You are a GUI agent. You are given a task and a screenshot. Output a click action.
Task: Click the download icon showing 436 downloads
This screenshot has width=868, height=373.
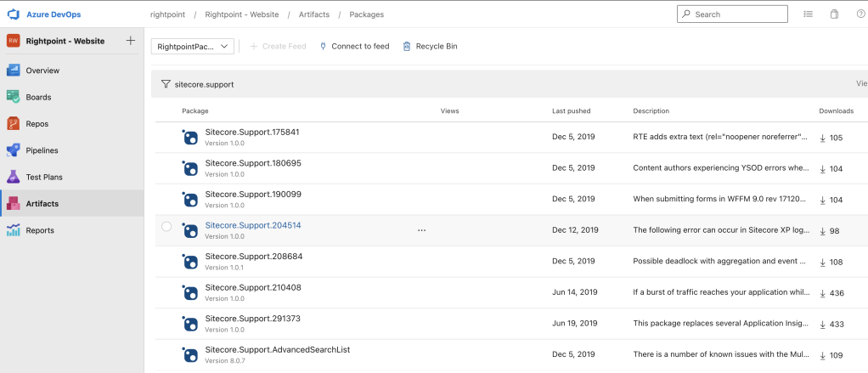point(823,293)
